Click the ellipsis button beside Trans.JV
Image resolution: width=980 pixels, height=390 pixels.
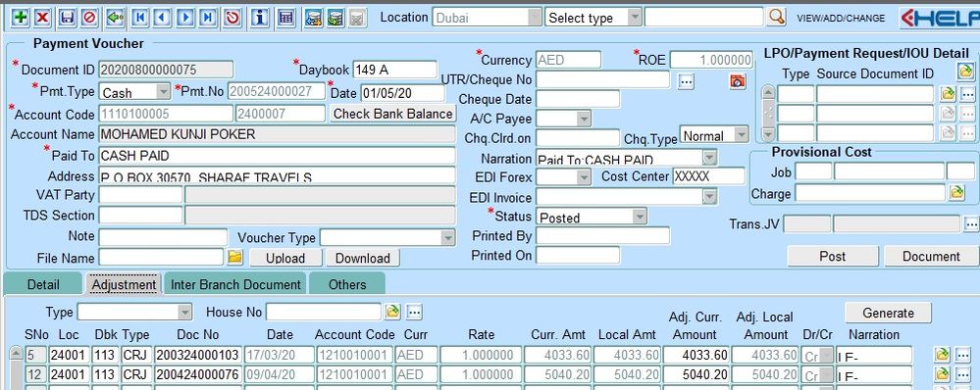[970, 223]
